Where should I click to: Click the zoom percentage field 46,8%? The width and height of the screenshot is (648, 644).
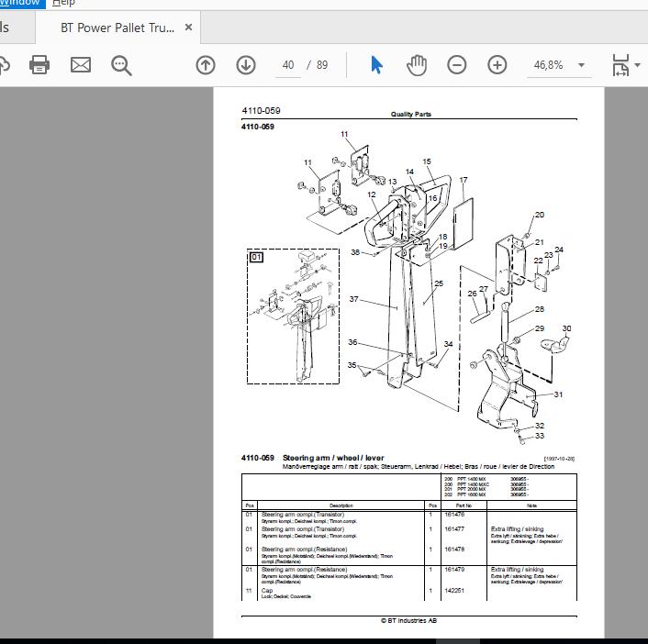[x=548, y=65]
